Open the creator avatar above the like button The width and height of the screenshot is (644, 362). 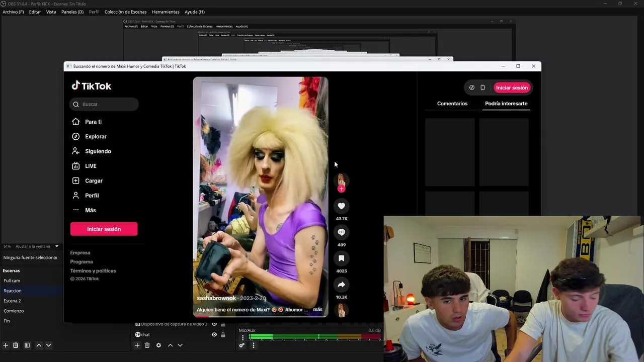click(x=341, y=180)
